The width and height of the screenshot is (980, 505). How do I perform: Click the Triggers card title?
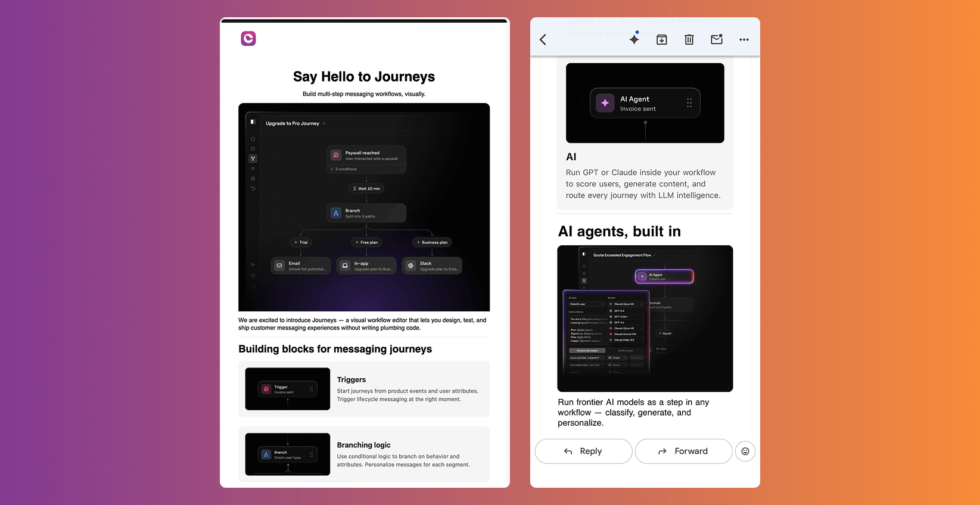[x=351, y=380]
